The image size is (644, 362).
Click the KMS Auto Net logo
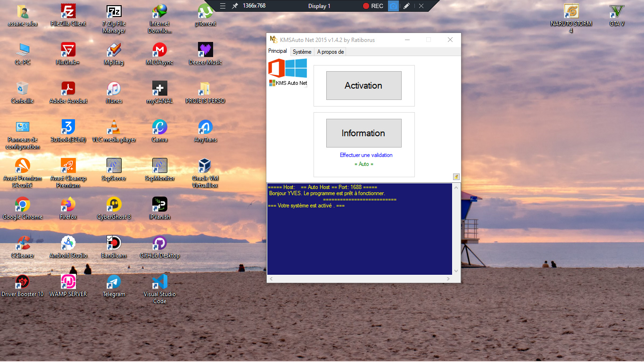pyautogui.click(x=288, y=73)
